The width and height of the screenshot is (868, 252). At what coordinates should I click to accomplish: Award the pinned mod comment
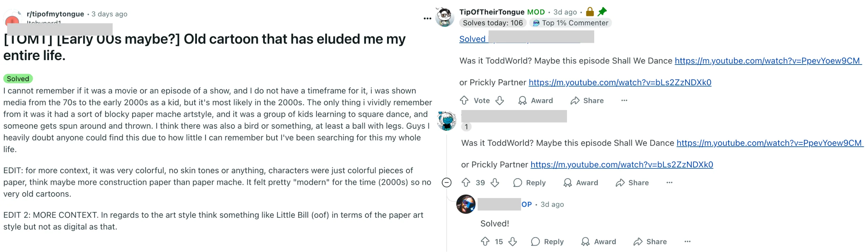[535, 101]
